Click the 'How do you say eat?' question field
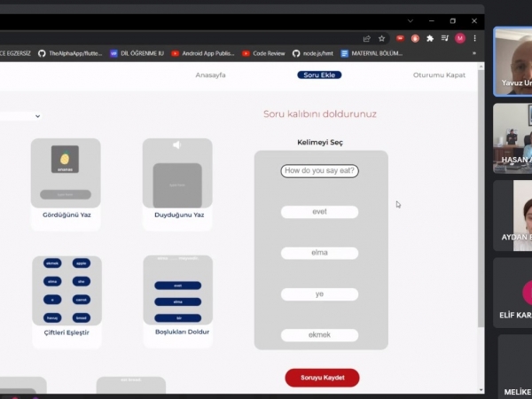The width and height of the screenshot is (532, 399). pyautogui.click(x=319, y=170)
